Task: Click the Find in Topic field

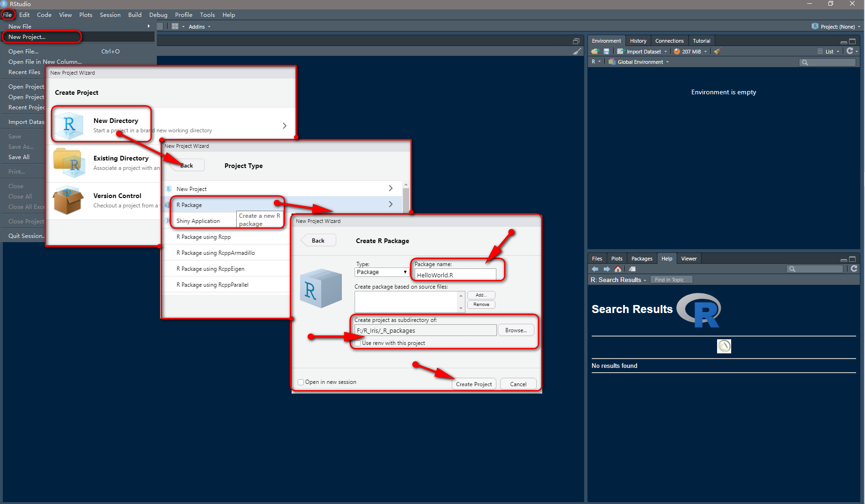Action: [672, 280]
